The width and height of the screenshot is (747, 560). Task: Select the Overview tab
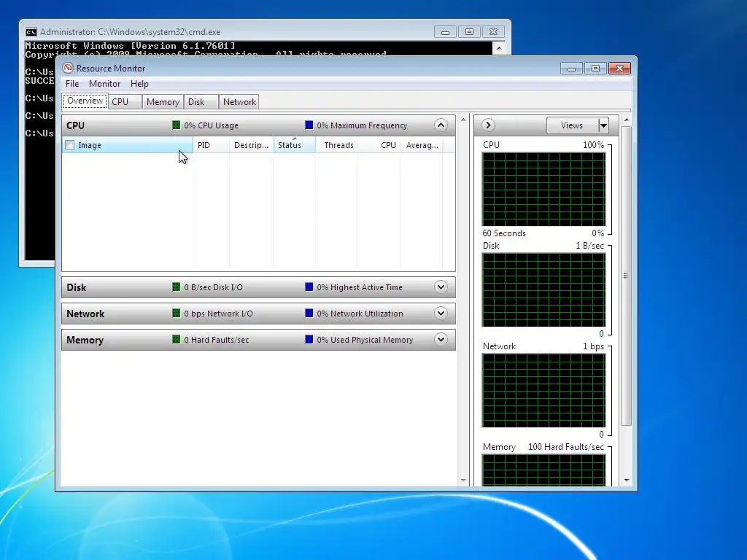pyautogui.click(x=85, y=101)
